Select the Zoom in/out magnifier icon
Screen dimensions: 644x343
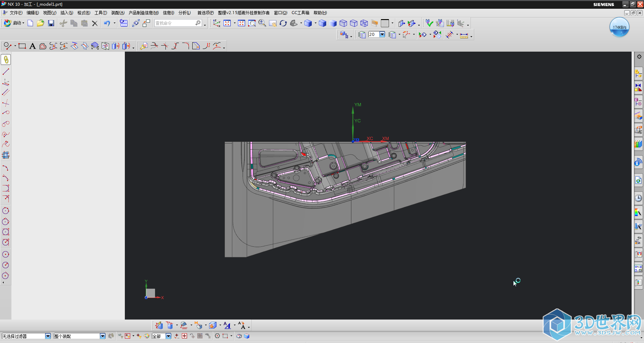pyautogui.click(x=262, y=23)
